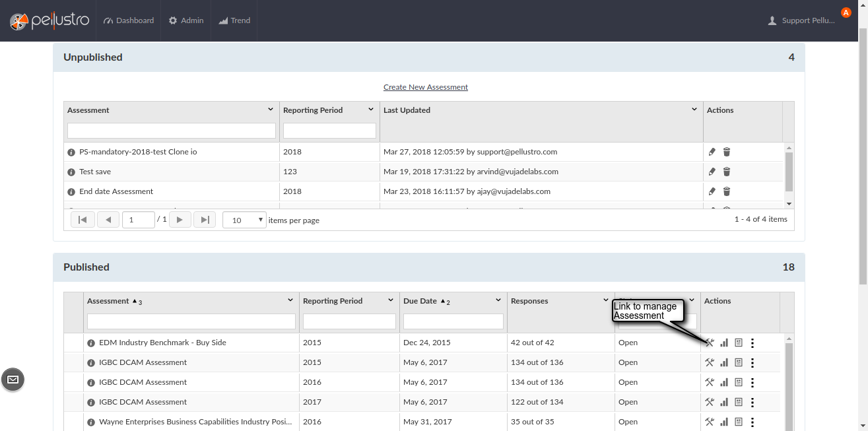
Task: Select '35 out of 35' responses cell
Action: (560, 422)
